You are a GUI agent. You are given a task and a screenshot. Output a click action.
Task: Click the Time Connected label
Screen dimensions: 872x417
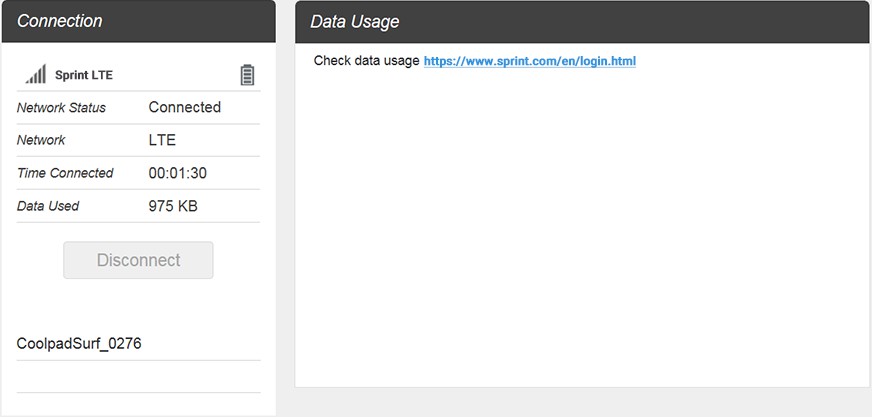(x=65, y=173)
